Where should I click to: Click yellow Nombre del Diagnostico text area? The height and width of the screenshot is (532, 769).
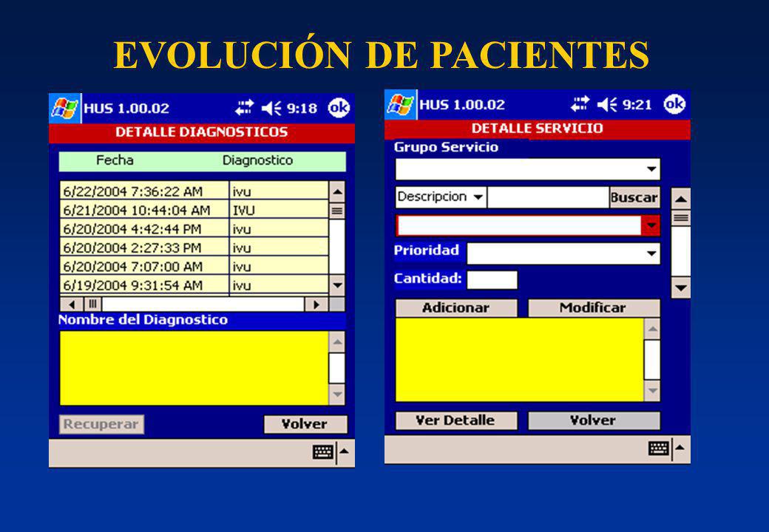pos(194,368)
